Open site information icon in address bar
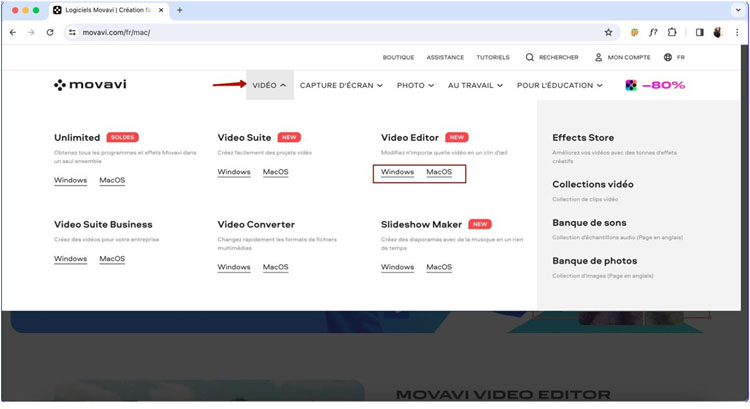Image resolution: width=750 pixels, height=409 pixels. [x=72, y=33]
